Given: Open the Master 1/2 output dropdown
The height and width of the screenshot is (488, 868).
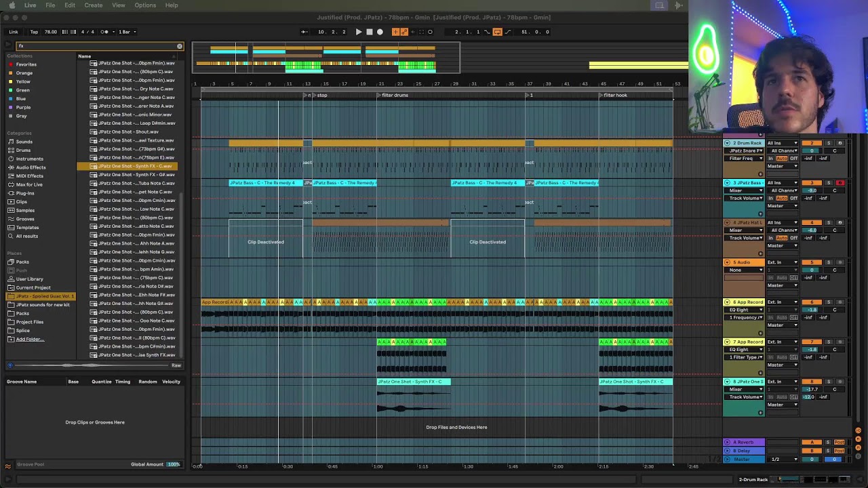Looking at the screenshot, I should click(x=783, y=460).
